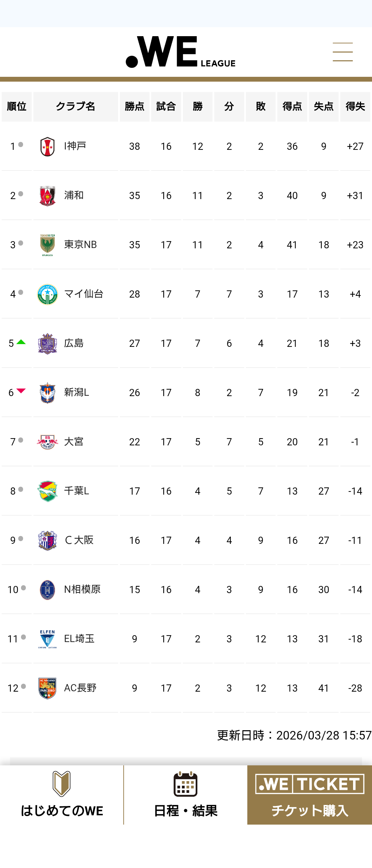Open the C大阪 club link

79,540
